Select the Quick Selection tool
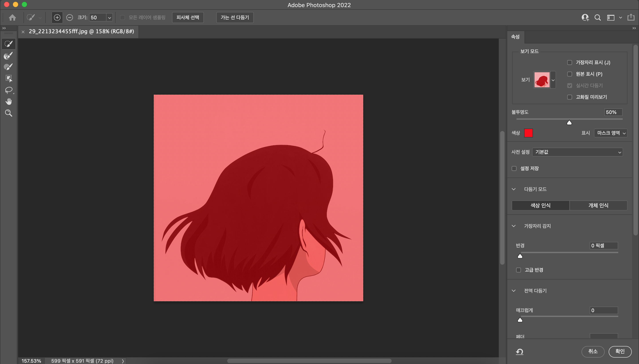Screen dimensions: 639x364 click(8, 44)
